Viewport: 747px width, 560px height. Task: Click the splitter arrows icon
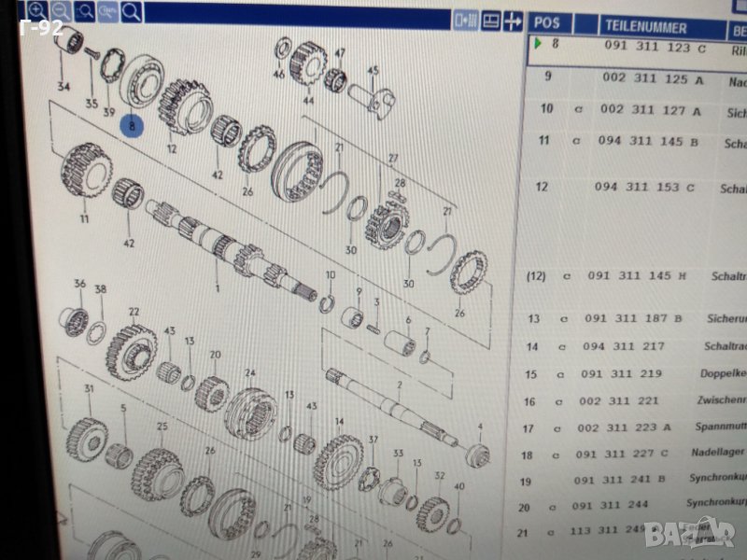click(x=513, y=20)
